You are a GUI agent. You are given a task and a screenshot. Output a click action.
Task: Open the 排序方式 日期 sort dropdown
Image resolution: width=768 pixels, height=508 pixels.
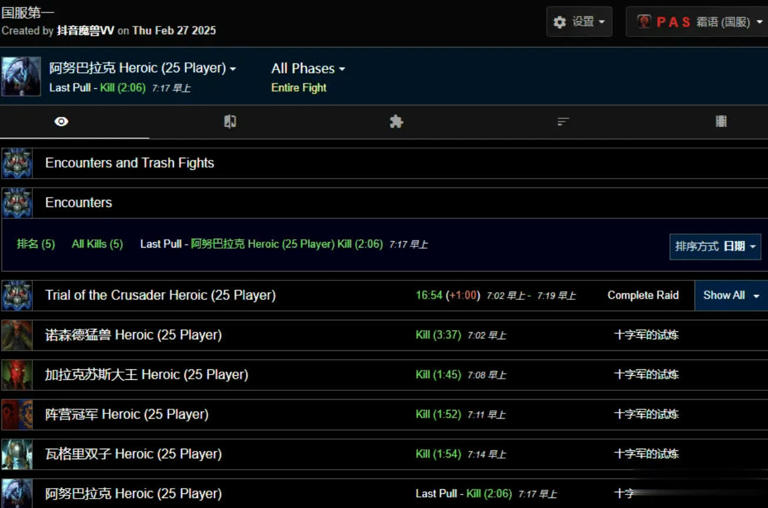[715, 246]
